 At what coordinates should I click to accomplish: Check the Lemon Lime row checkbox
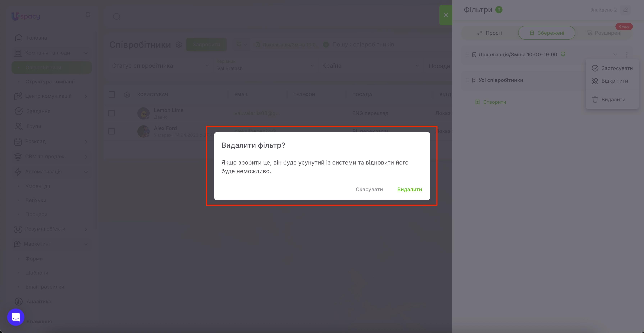click(x=111, y=113)
